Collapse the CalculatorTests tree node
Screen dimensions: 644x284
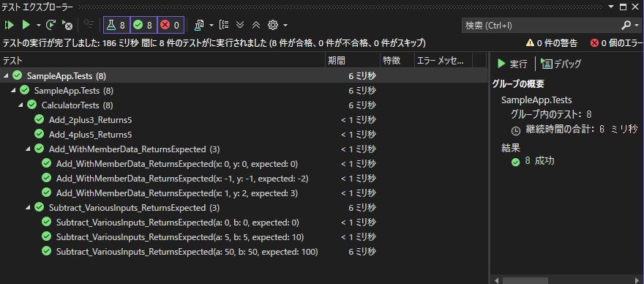tap(20, 105)
